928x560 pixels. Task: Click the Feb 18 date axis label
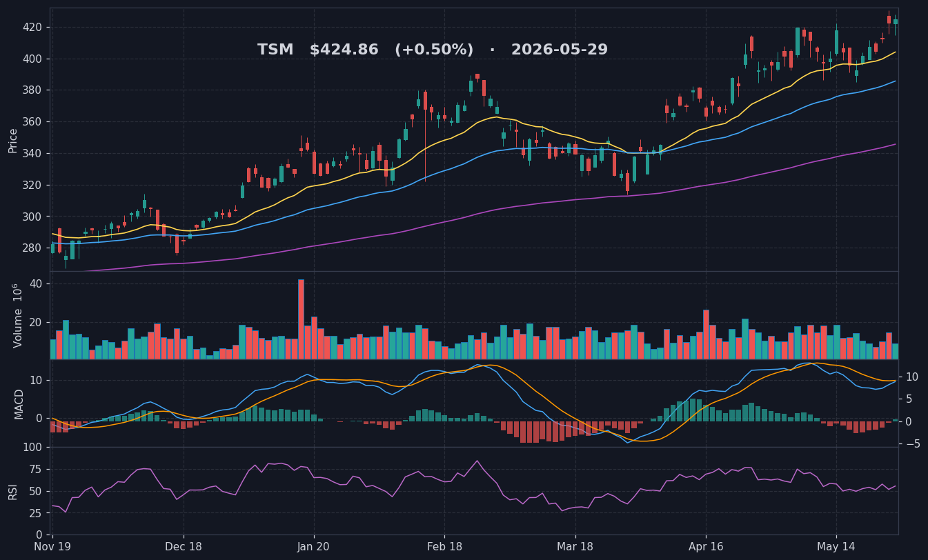click(x=444, y=547)
